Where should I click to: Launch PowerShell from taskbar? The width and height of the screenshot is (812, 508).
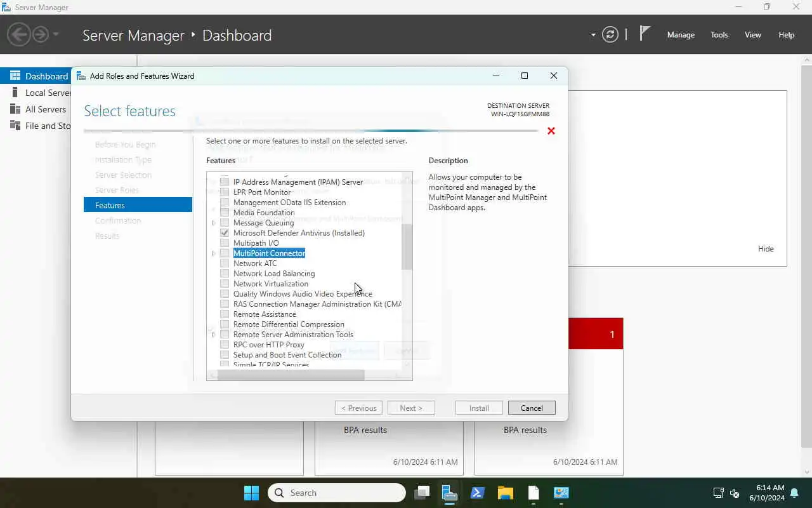pos(478,493)
